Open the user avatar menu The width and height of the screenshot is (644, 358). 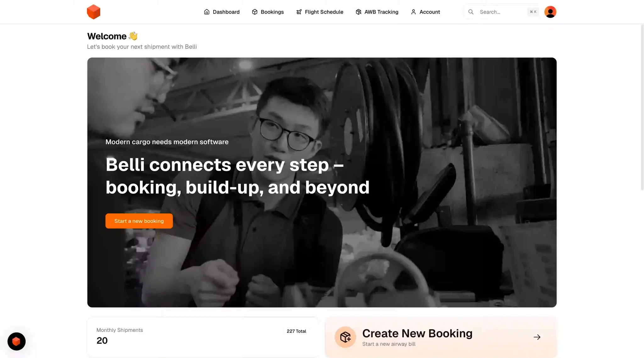[550, 12]
